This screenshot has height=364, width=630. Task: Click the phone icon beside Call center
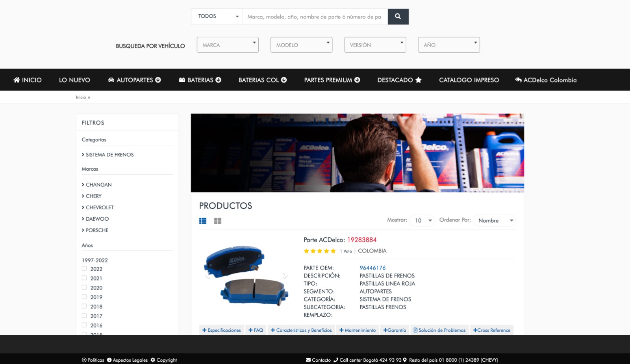click(x=336, y=360)
